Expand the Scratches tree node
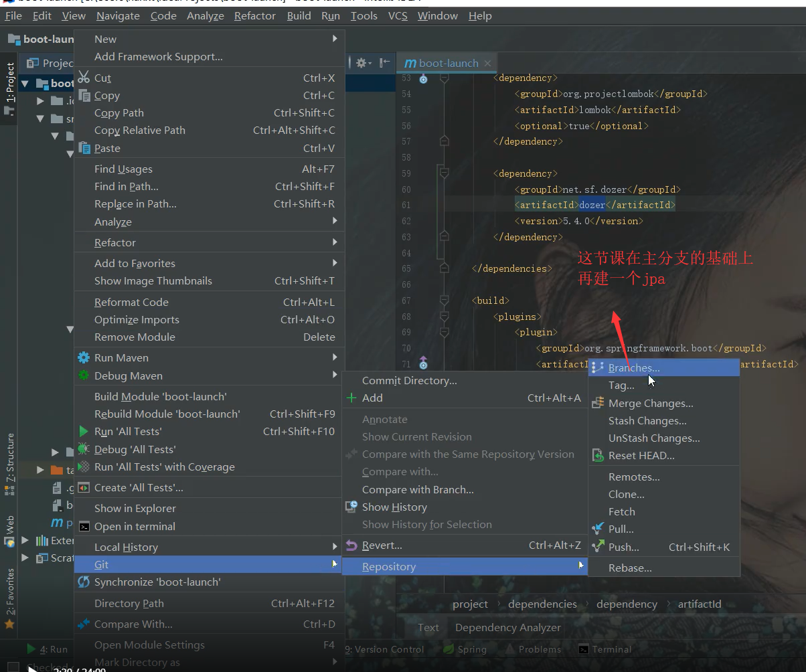 (x=25, y=557)
